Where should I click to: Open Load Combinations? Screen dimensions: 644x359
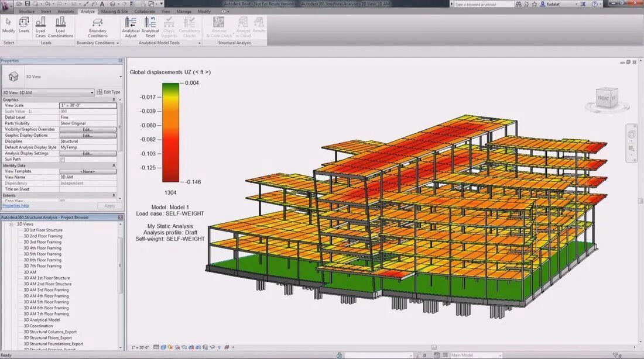[60, 27]
